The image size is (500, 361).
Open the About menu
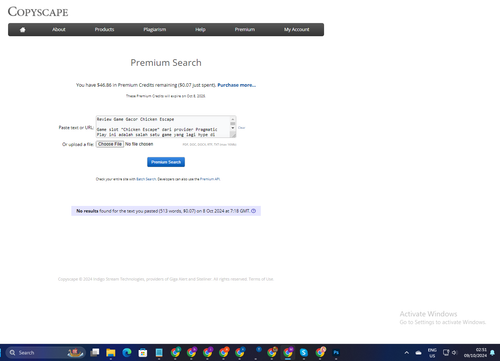59,29
